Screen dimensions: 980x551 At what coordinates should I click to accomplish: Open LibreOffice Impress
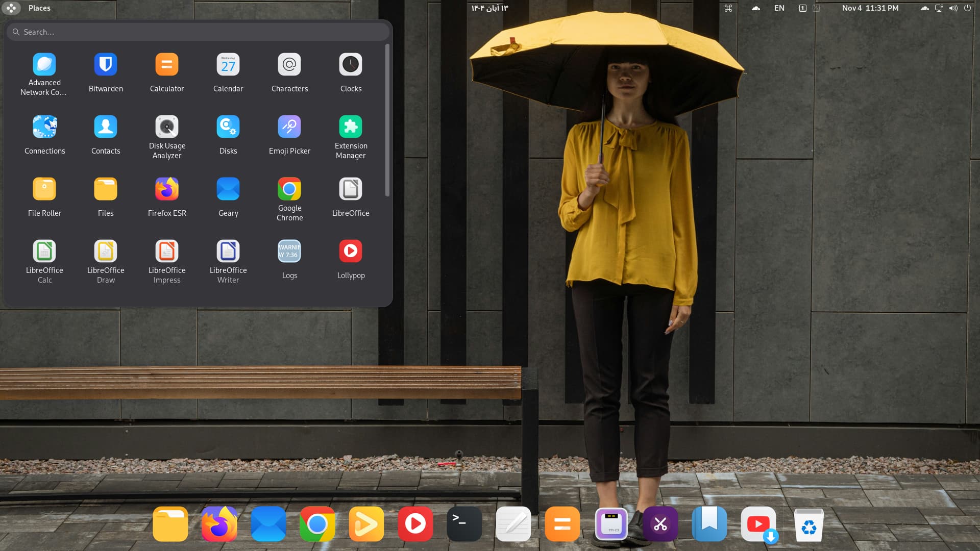point(167,252)
